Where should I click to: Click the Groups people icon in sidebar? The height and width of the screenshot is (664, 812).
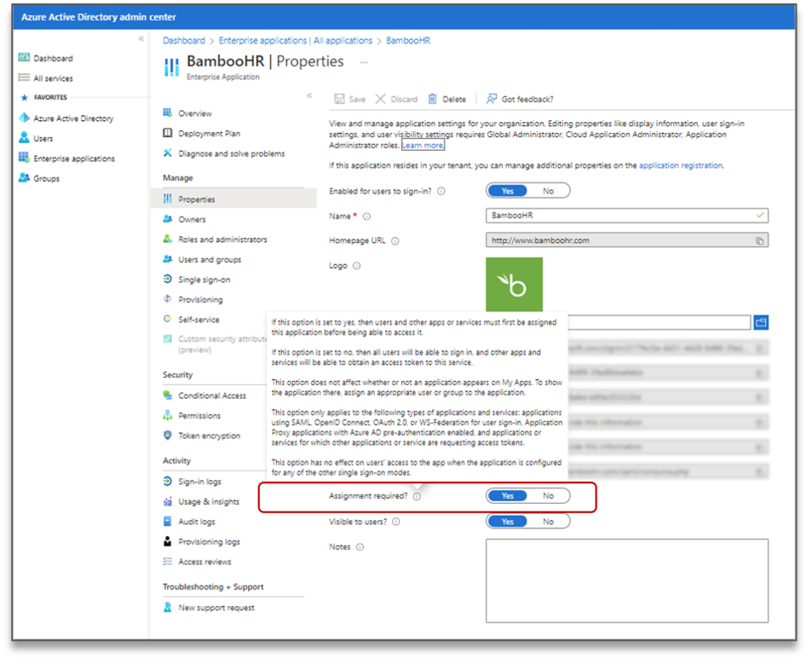click(x=24, y=177)
